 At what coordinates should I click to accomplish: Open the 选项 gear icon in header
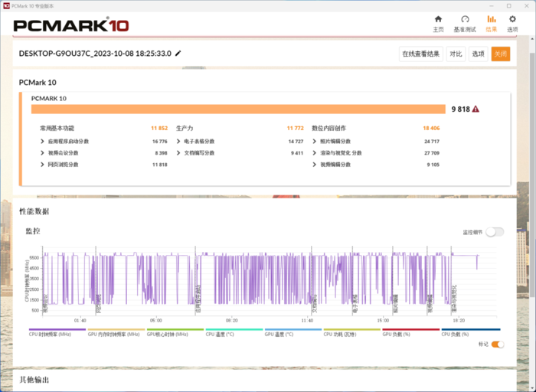click(512, 24)
